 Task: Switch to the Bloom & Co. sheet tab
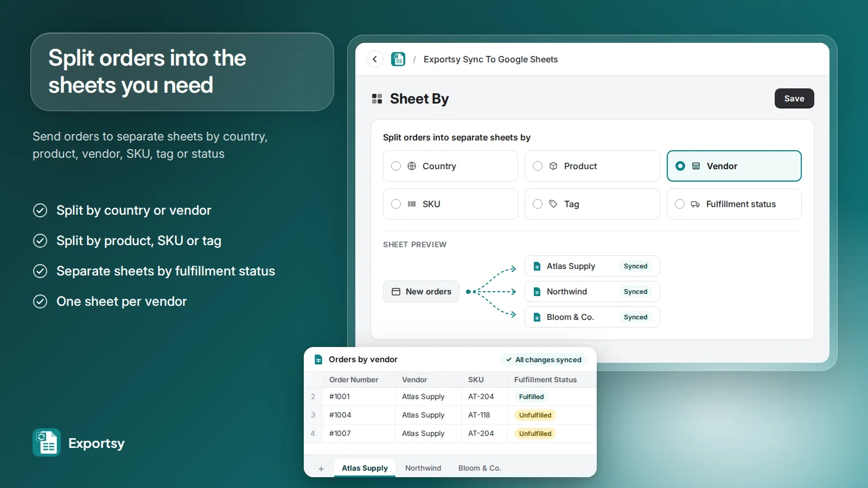(480, 468)
